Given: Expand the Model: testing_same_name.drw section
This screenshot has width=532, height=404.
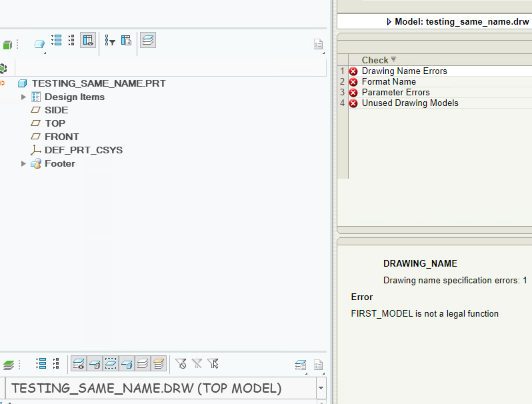Looking at the screenshot, I should (x=389, y=21).
